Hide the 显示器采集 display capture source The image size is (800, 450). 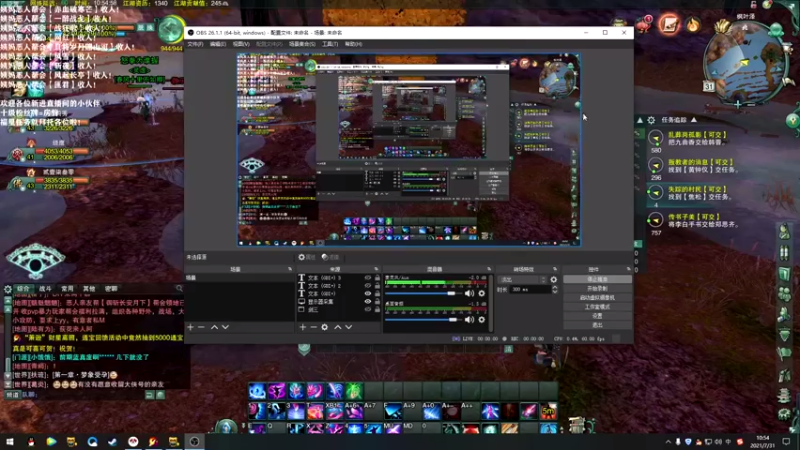tap(367, 302)
